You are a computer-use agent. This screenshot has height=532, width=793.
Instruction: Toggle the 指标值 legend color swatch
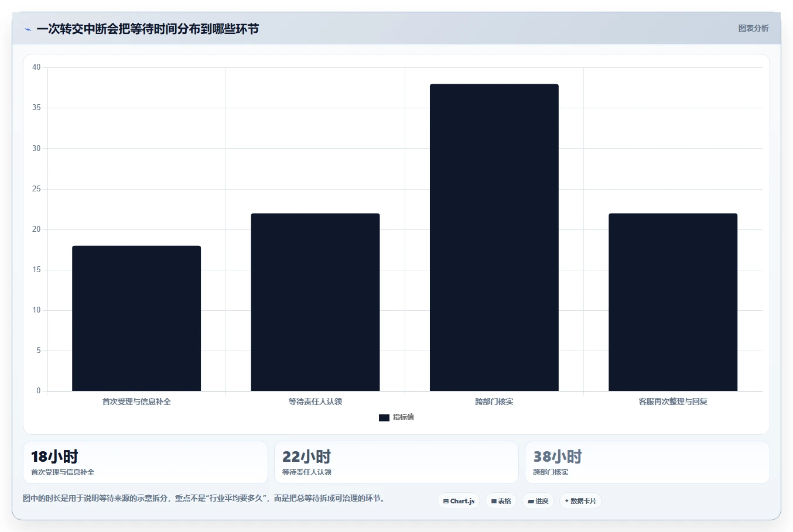(x=384, y=417)
